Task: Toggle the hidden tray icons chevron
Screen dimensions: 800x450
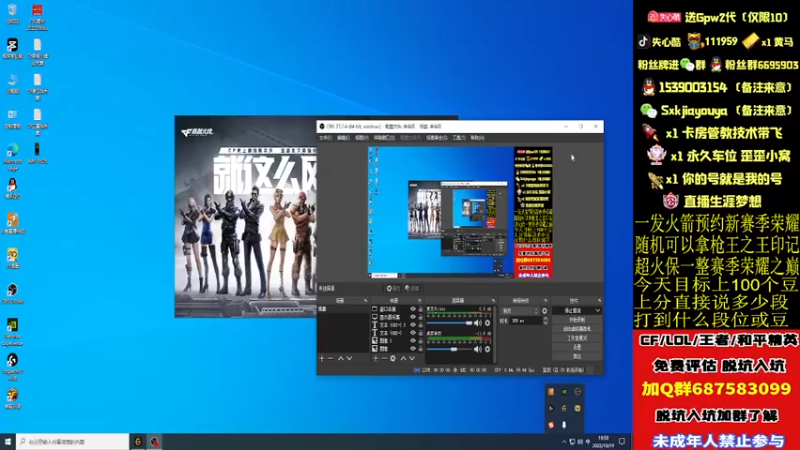Action: coord(564,442)
